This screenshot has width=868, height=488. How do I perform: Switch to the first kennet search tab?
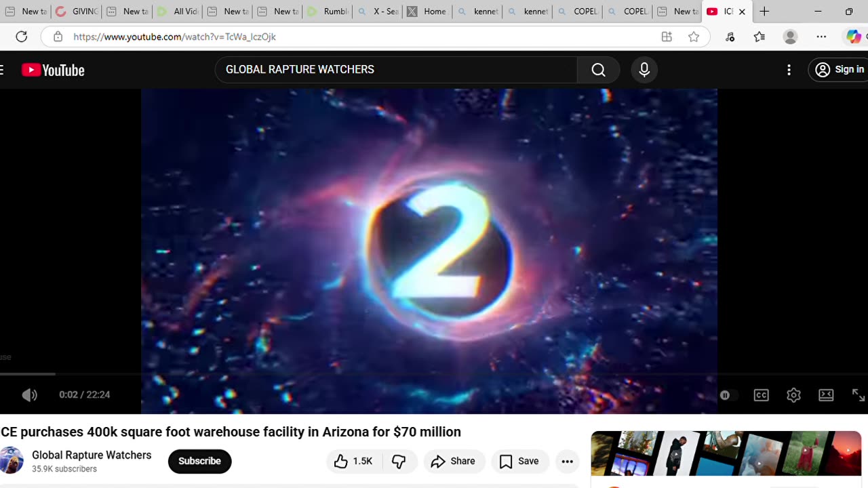click(478, 12)
